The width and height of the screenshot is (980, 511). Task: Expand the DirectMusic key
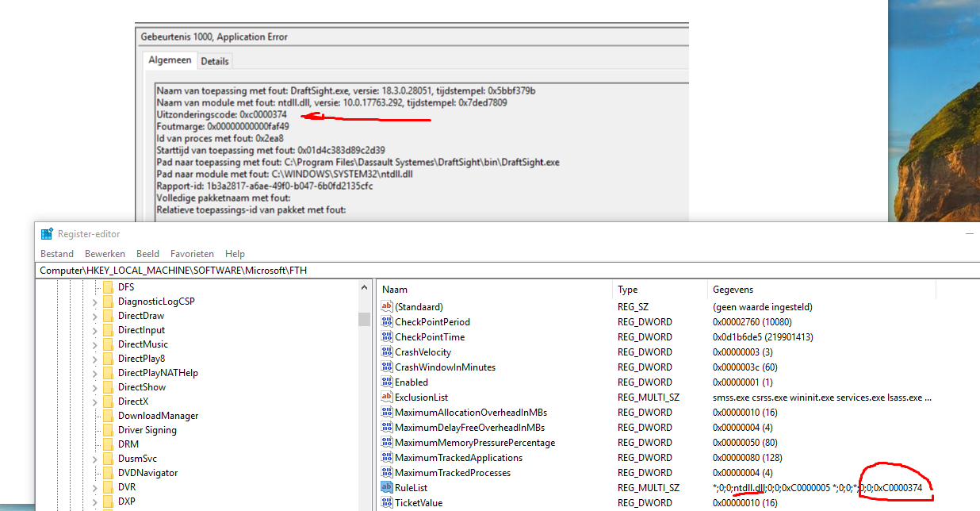click(x=95, y=344)
